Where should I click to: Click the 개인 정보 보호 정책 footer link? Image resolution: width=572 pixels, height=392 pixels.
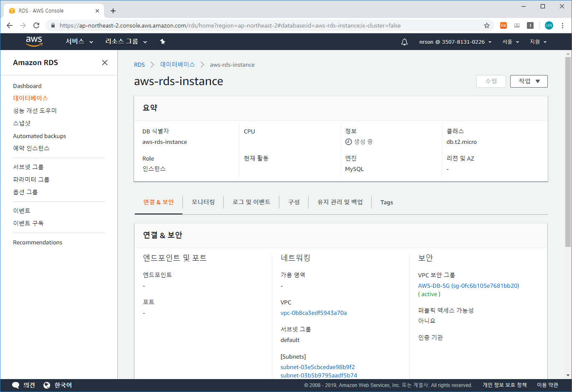pos(504,385)
